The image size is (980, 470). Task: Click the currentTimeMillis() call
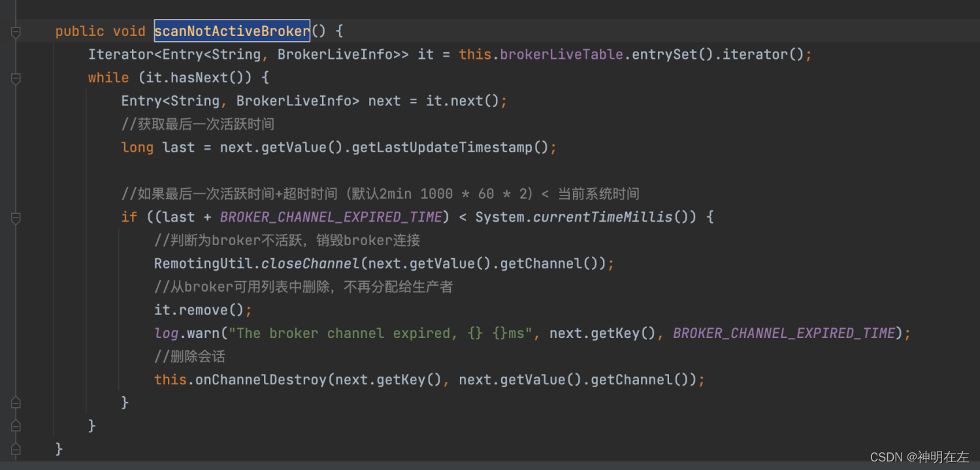610,217
